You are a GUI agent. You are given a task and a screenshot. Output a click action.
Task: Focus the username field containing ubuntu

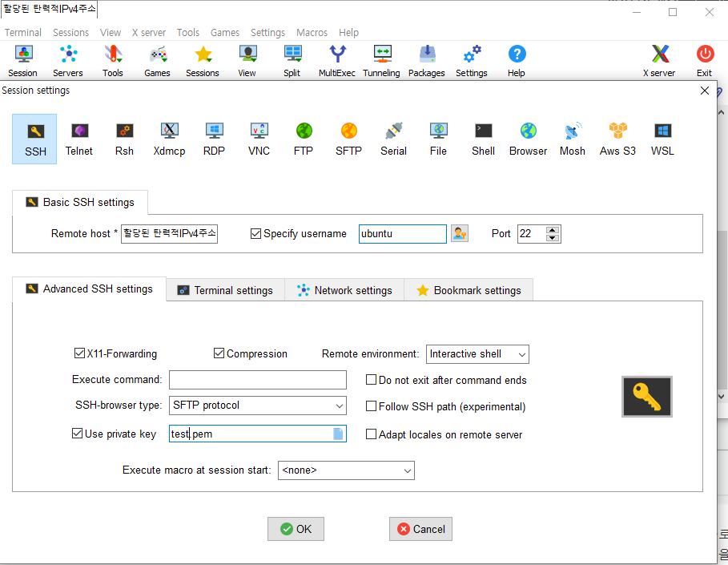tap(403, 234)
